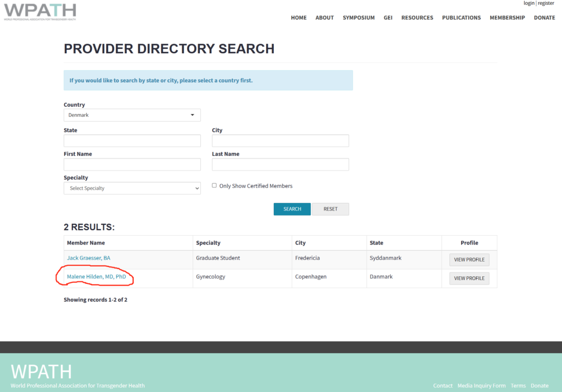View profile for Jack Graesser

(469, 259)
